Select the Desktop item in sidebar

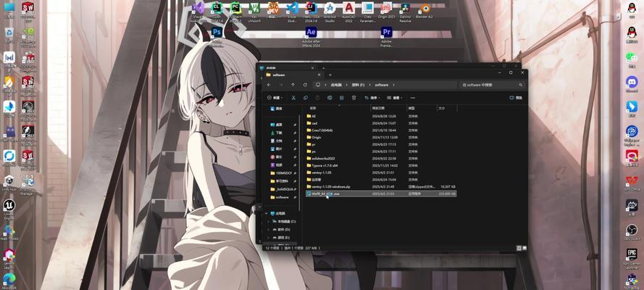(x=279, y=125)
